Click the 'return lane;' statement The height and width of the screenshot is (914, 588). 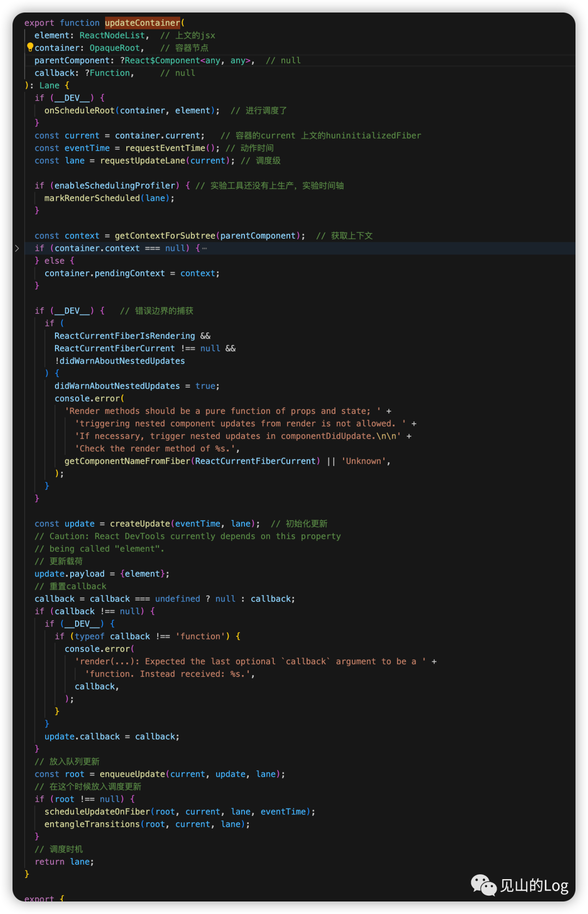64,862
